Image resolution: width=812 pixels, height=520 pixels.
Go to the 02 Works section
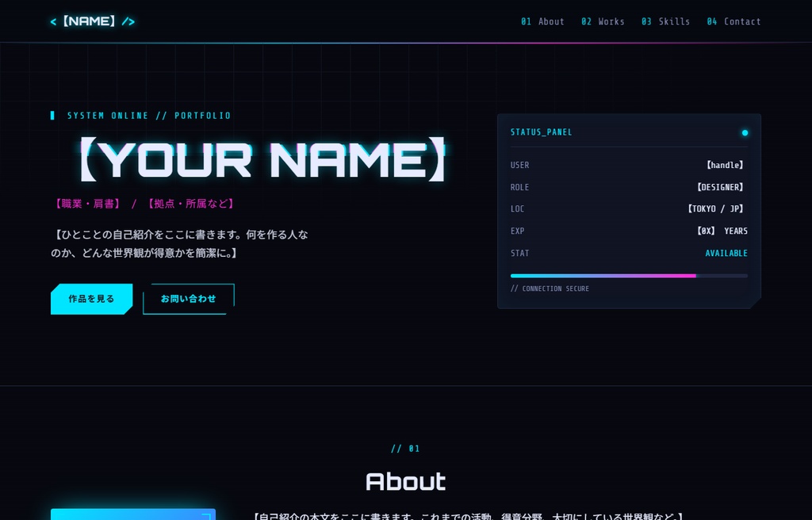pyautogui.click(x=603, y=21)
